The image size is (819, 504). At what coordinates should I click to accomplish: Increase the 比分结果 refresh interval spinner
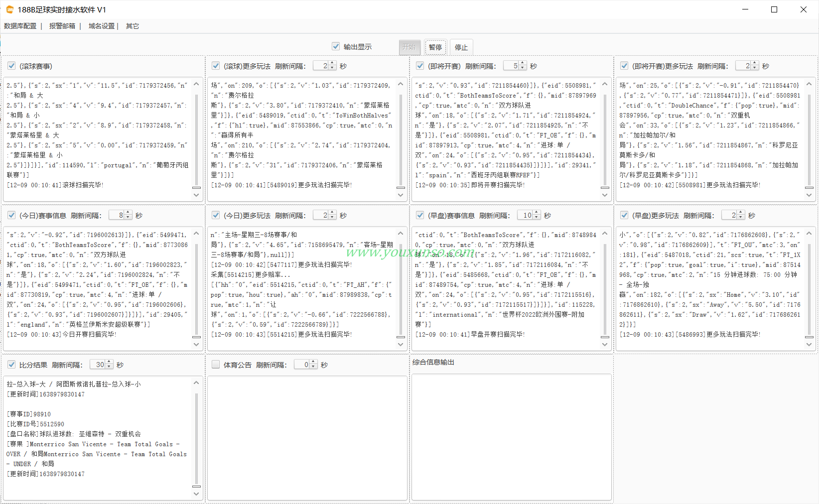109,362
